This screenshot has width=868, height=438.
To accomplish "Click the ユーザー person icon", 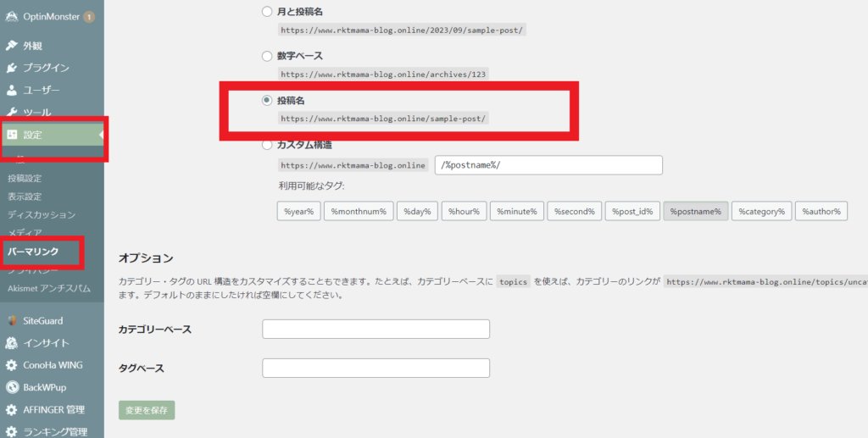I will pyautogui.click(x=12, y=90).
